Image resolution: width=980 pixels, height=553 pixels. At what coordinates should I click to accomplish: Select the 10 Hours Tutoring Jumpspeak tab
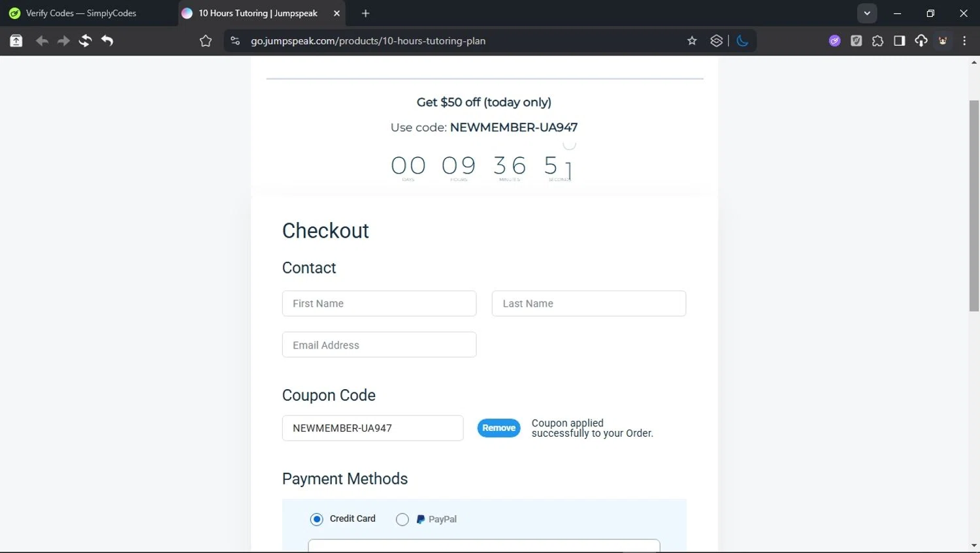[257, 13]
